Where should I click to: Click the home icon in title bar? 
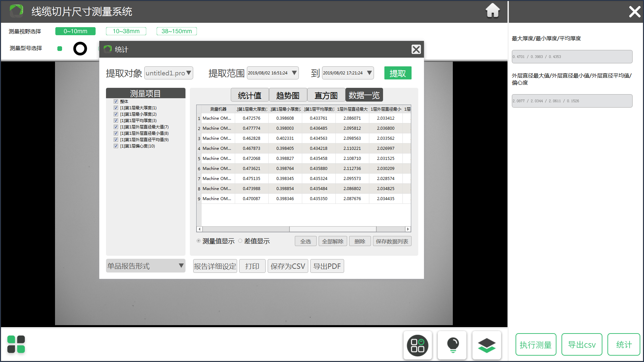[492, 11]
